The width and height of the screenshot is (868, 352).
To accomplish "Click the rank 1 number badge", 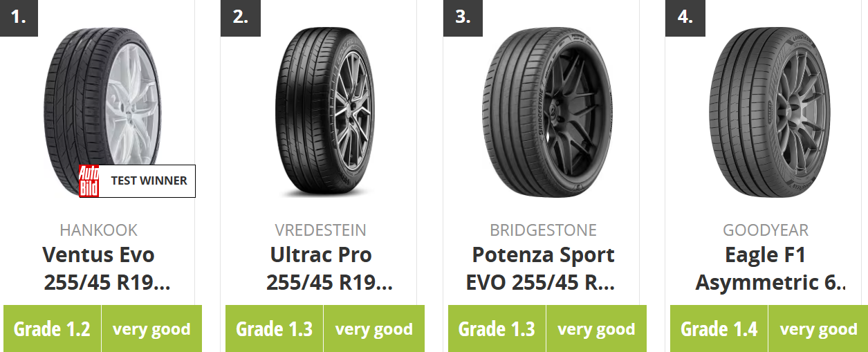I will (x=19, y=17).
